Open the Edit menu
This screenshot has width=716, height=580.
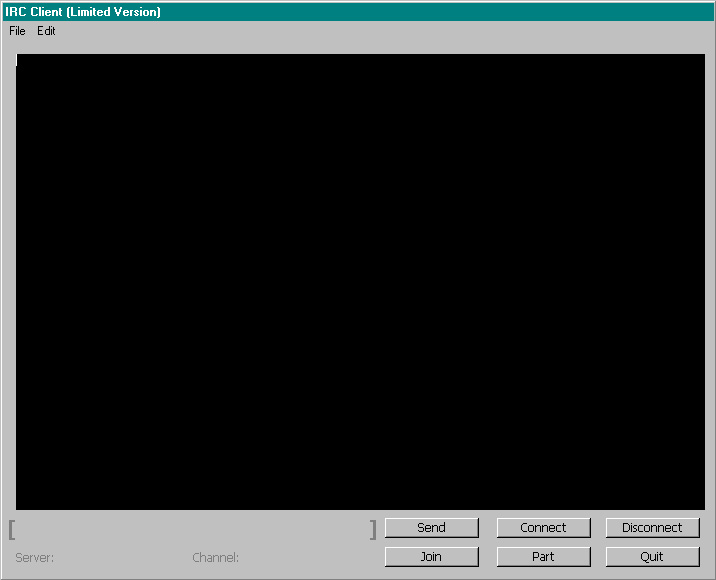point(46,31)
